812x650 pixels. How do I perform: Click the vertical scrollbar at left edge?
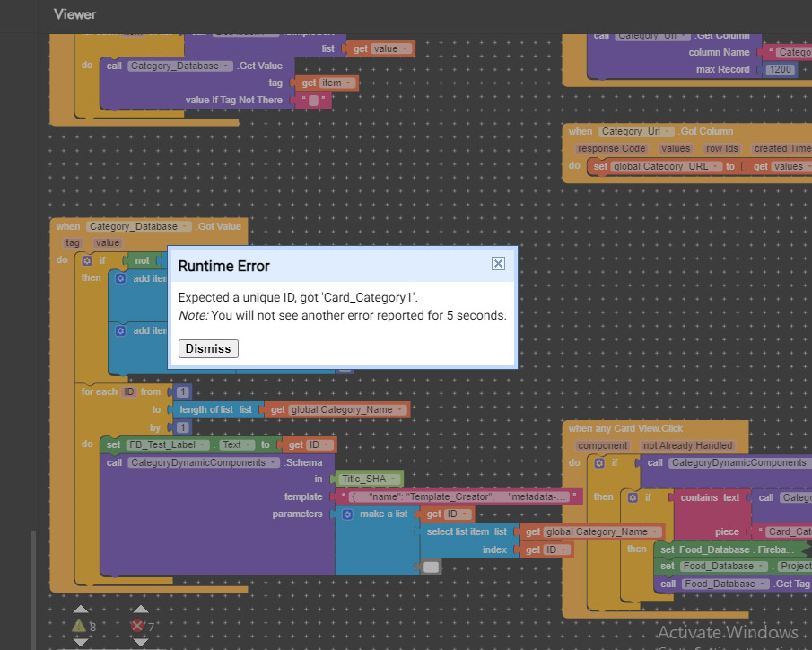point(32,588)
